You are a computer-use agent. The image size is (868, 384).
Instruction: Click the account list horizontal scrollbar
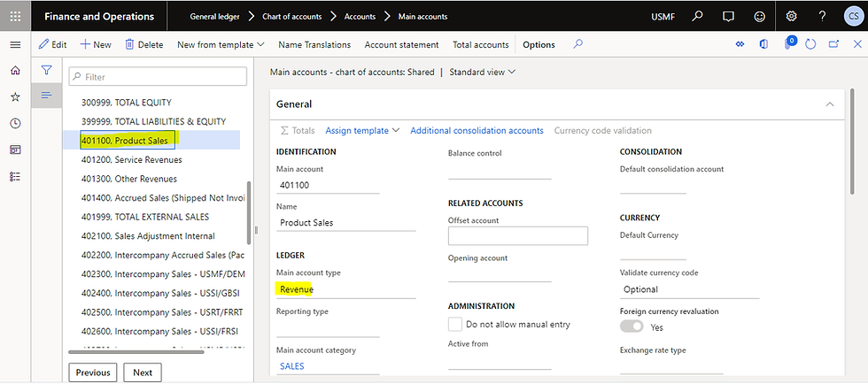coord(136,351)
